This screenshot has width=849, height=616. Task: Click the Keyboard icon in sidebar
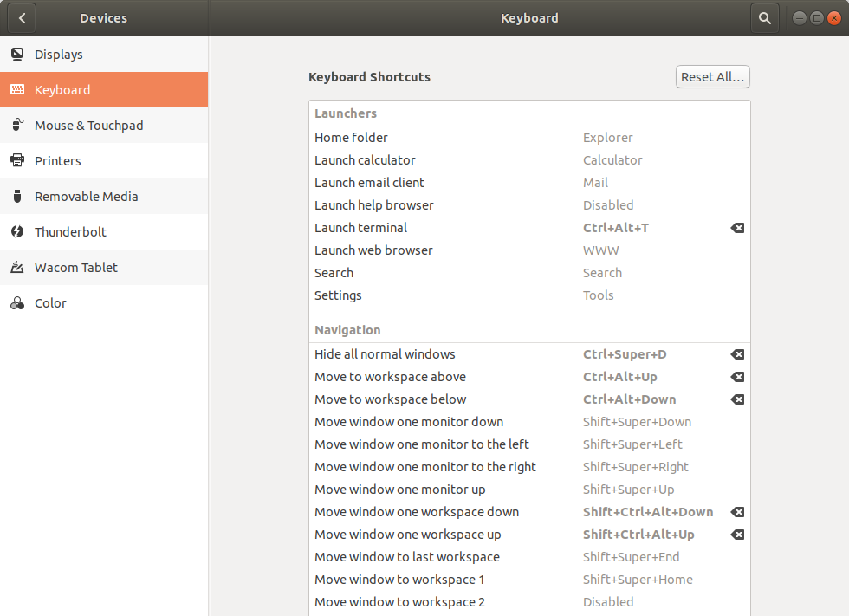17,89
